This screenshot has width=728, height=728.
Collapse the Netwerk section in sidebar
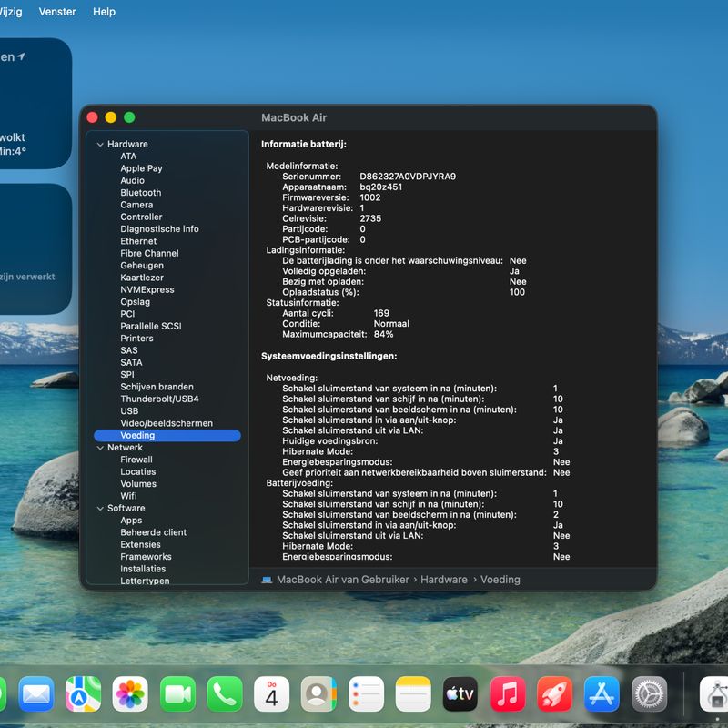coord(100,448)
